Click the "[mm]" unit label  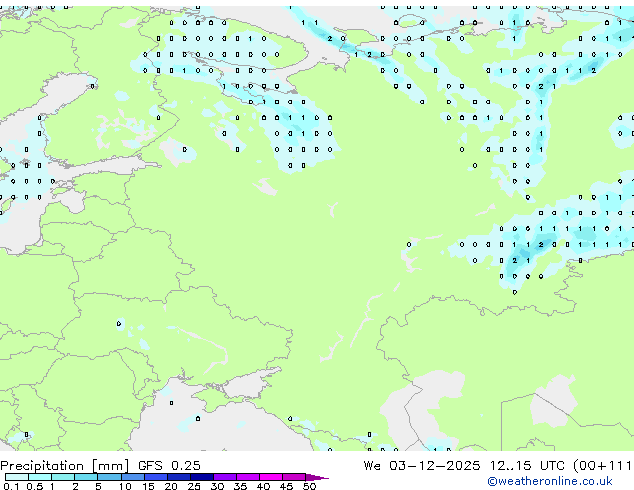pyautogui.click(x=110, y=466)
